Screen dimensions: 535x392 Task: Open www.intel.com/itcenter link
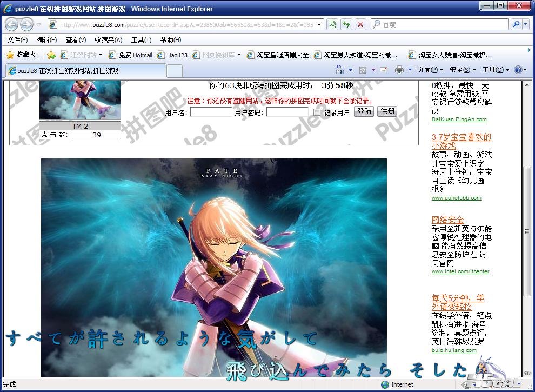click(x=460, y=271)
